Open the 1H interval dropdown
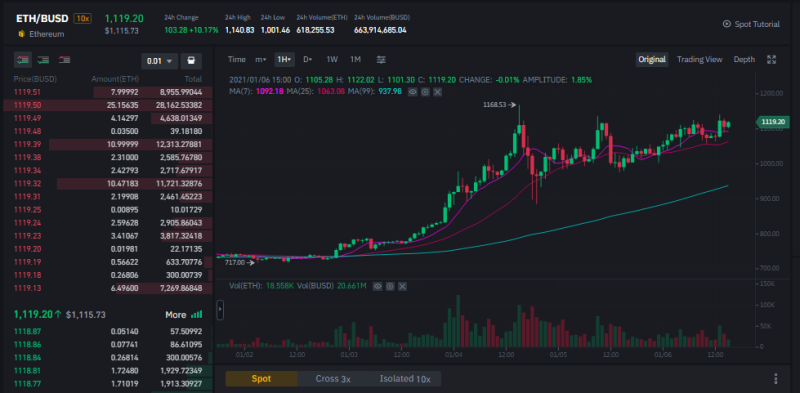This screenshot has height=393, width=800. pos(284,60)
